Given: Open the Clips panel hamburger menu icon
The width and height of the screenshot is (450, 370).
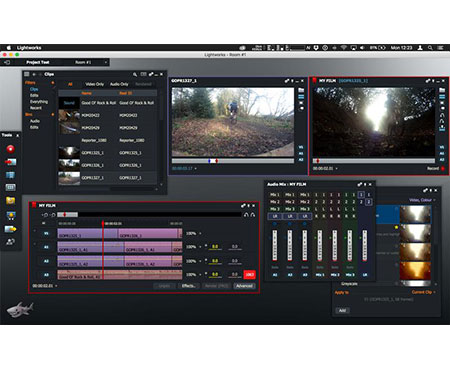Looking at the screenshot, I should point(27,74).
